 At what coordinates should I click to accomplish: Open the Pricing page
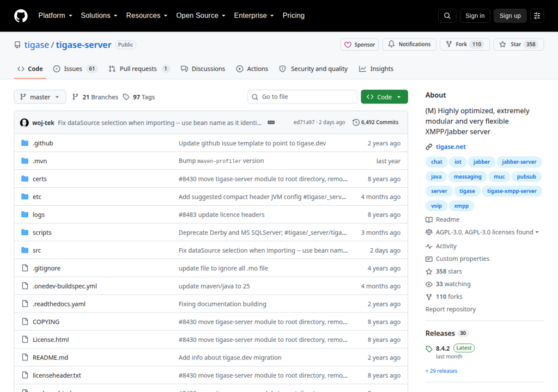click(294, 16)
